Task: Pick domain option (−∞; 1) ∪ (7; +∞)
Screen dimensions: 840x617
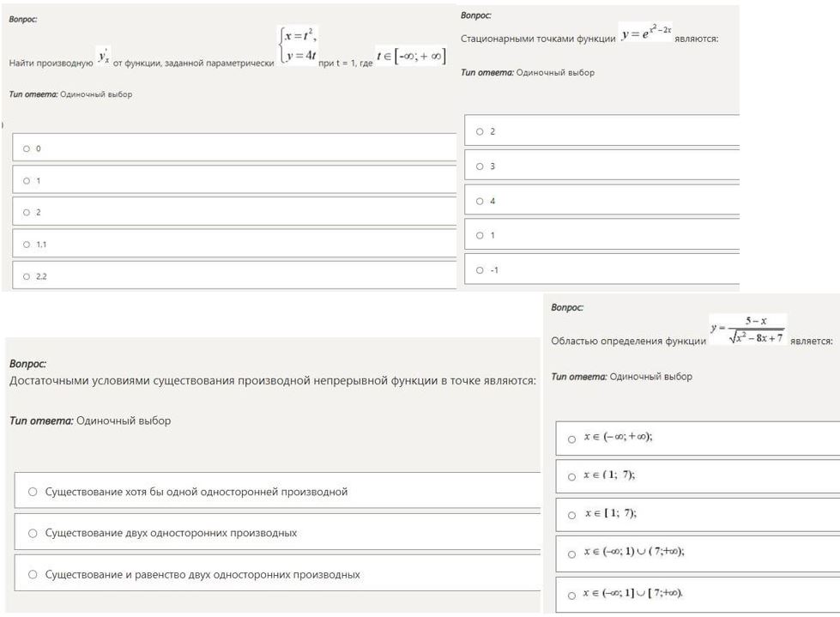Action: point(571,553)
